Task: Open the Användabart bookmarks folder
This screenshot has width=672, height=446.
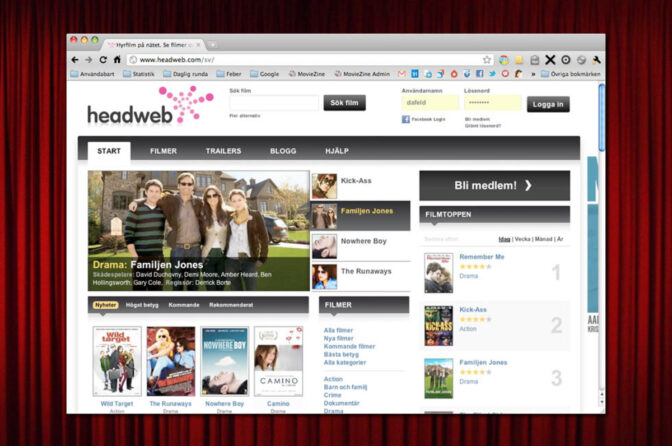Action: pyautogui.click(x=93, y=74)
